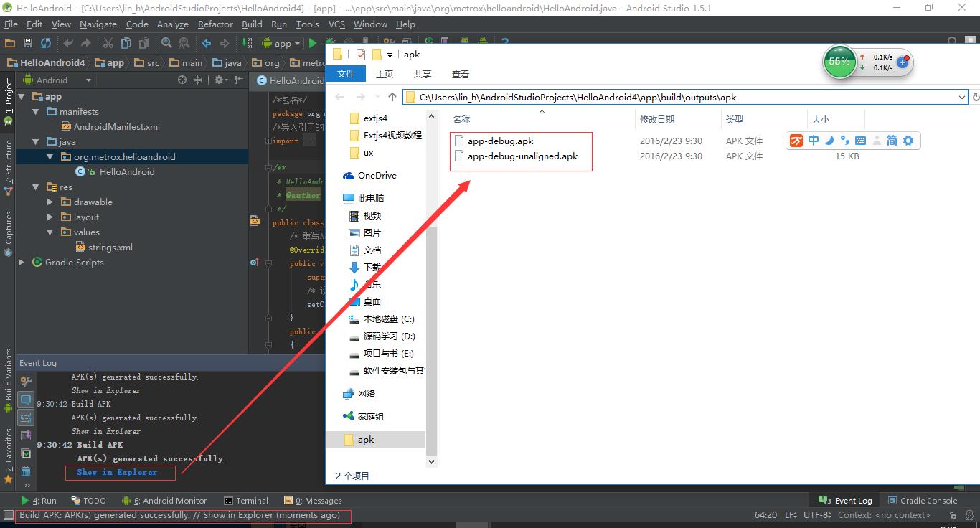Click the Replace toolbar icon
Screen dimensions: 980x528
pos(184,43)
